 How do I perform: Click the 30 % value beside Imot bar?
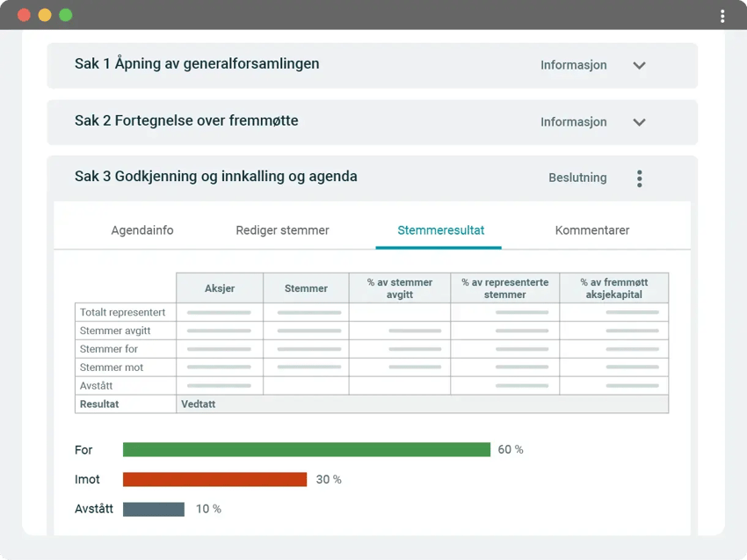pos(329,479)
